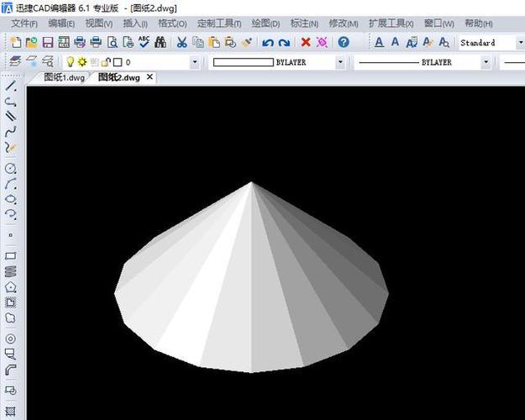Image resolution: width=525 pixels, height=420 pixels.
Task: Click the white cone in the canvas
Action: [252, 286]
